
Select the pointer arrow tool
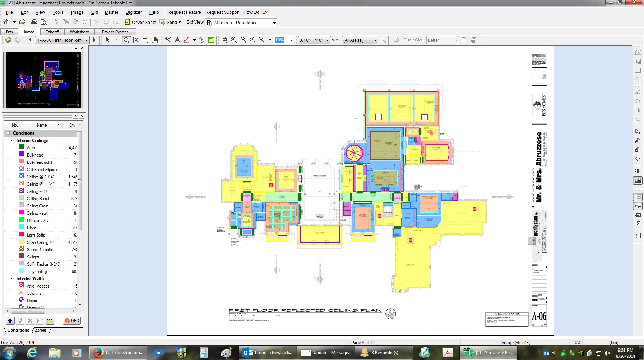(x=107, y=40)
